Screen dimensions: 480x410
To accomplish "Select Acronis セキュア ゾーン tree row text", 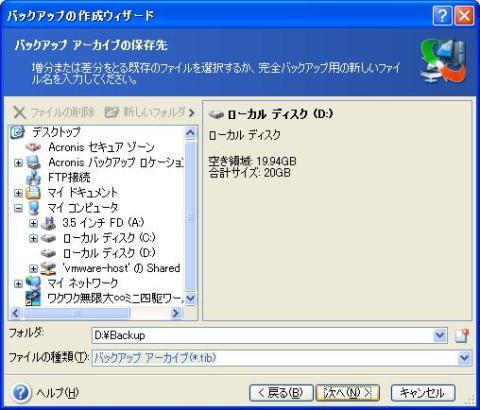I will [101, 147].
